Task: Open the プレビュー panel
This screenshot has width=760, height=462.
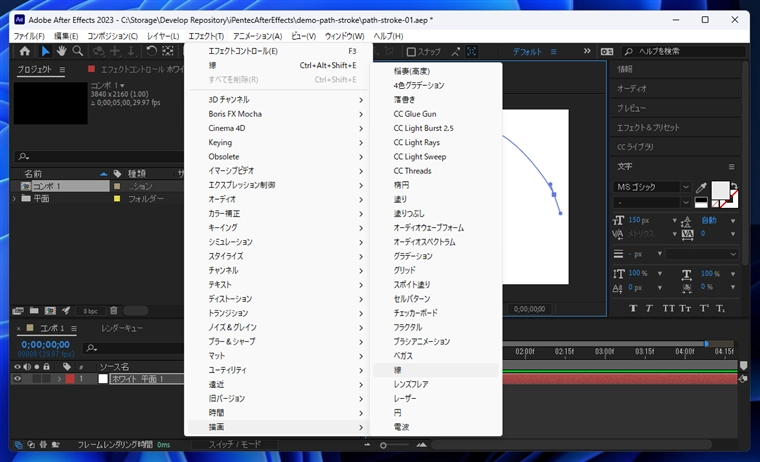Action: coord(631,109)
